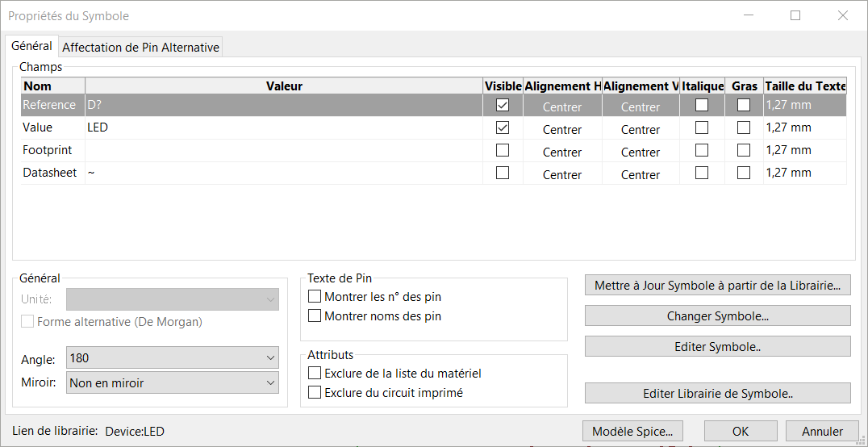Close the Propriétés du Symbole window
Viewport: 868px width, 447px height.
843,15
